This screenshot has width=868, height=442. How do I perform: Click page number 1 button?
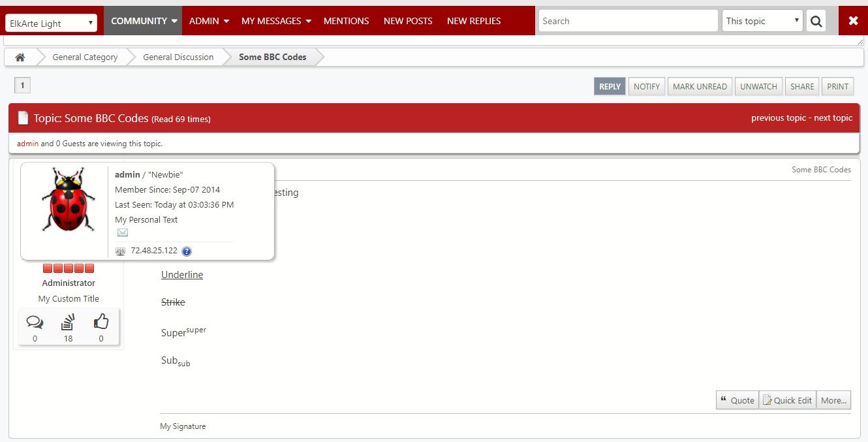tap(22, 85)
